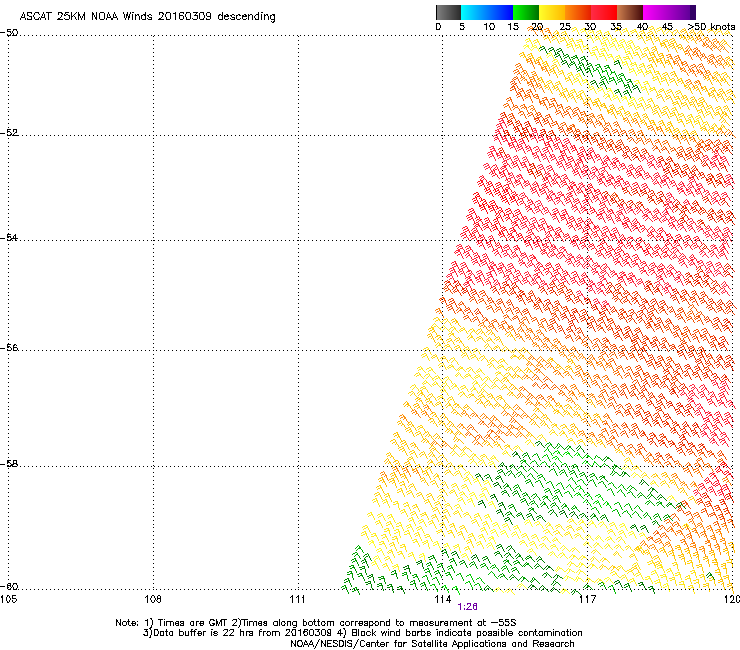Click the orange 25-30 knots color band
740x650 pixels.
[x=578, y=12]
